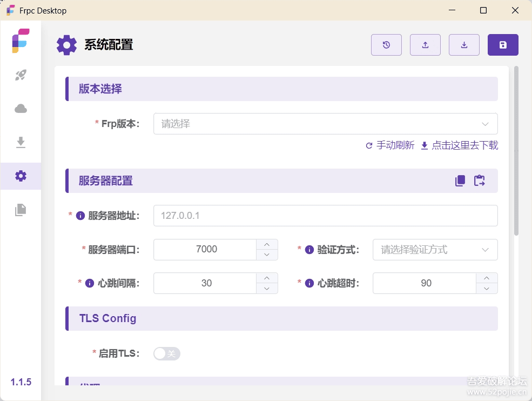
Task: Click the vertical scrollbar thumb
Action: (516, 150)
